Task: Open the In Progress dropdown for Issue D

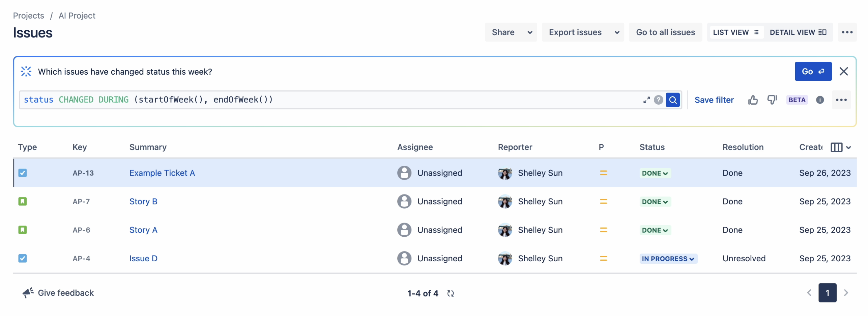Action: coord(668,258)
